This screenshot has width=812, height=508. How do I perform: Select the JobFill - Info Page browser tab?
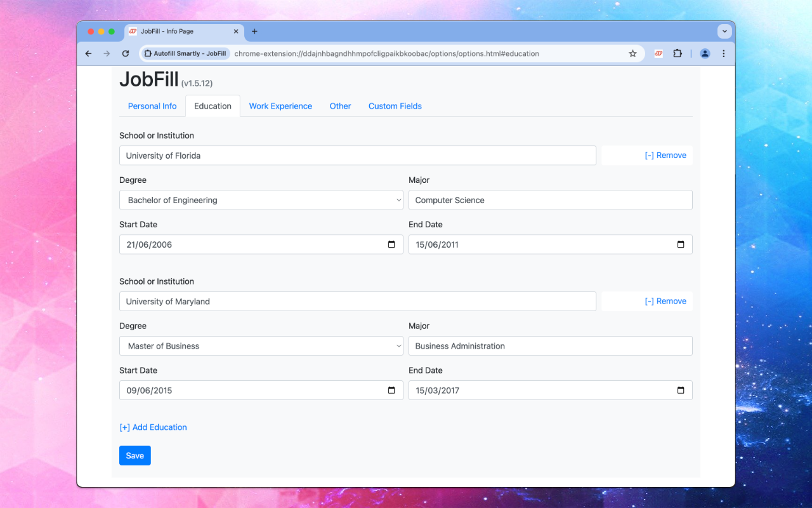pyautogui.click(x=184, y=31)
